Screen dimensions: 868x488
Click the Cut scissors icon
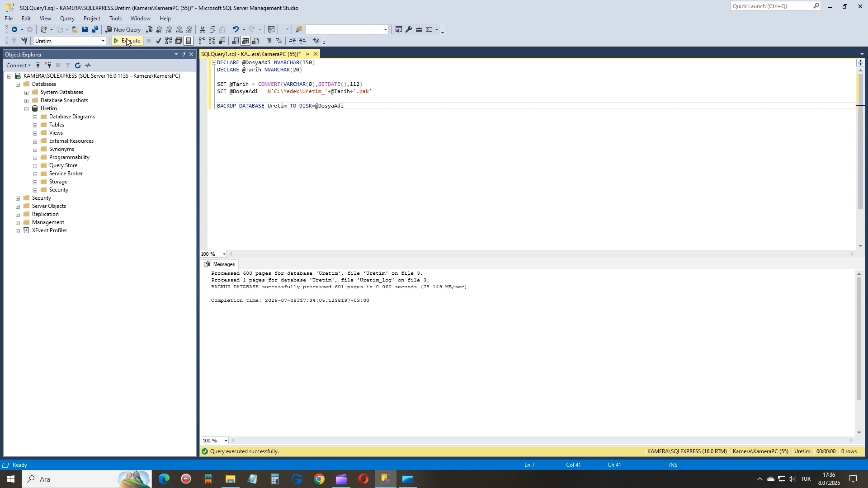(203, 29)
